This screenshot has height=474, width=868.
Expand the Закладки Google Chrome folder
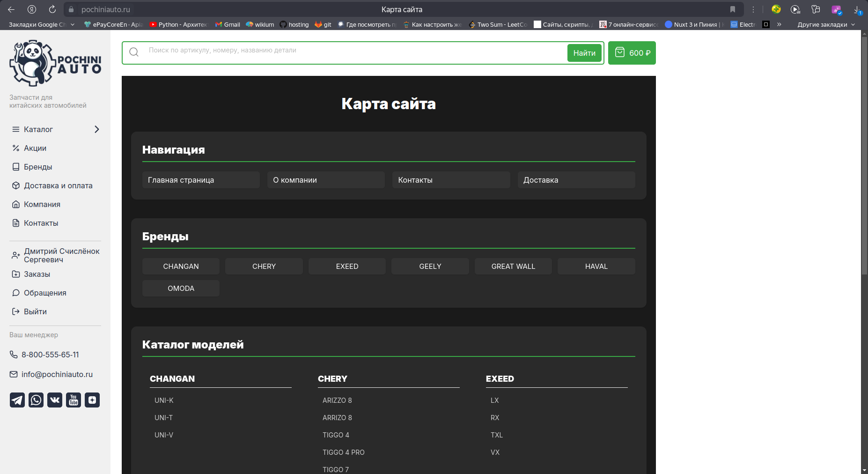click(x=41, y=24)
